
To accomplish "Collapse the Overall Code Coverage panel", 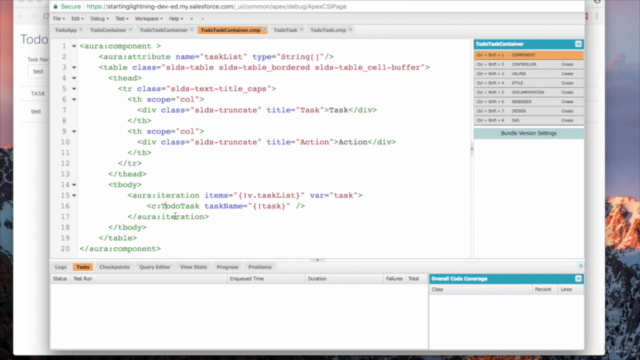I will click(x=578, y=278).
